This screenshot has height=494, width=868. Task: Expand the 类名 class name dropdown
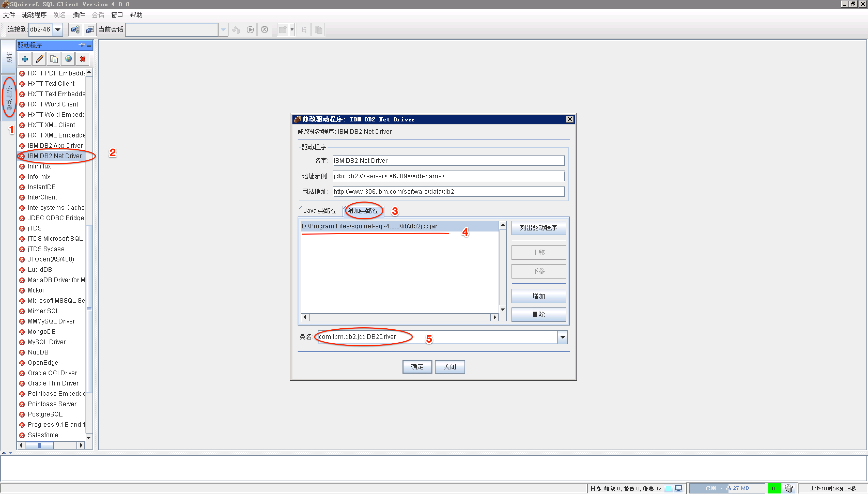(562, 337)
